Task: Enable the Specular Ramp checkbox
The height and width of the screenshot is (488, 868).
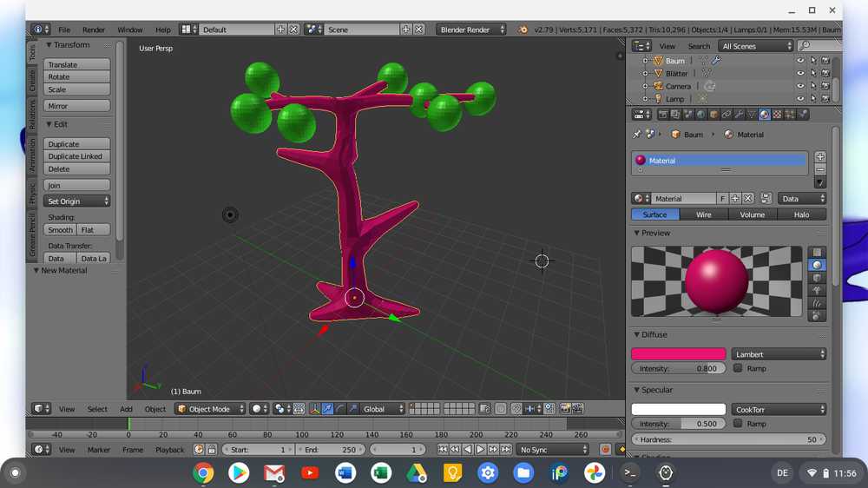Action: (x=738, y=424)
